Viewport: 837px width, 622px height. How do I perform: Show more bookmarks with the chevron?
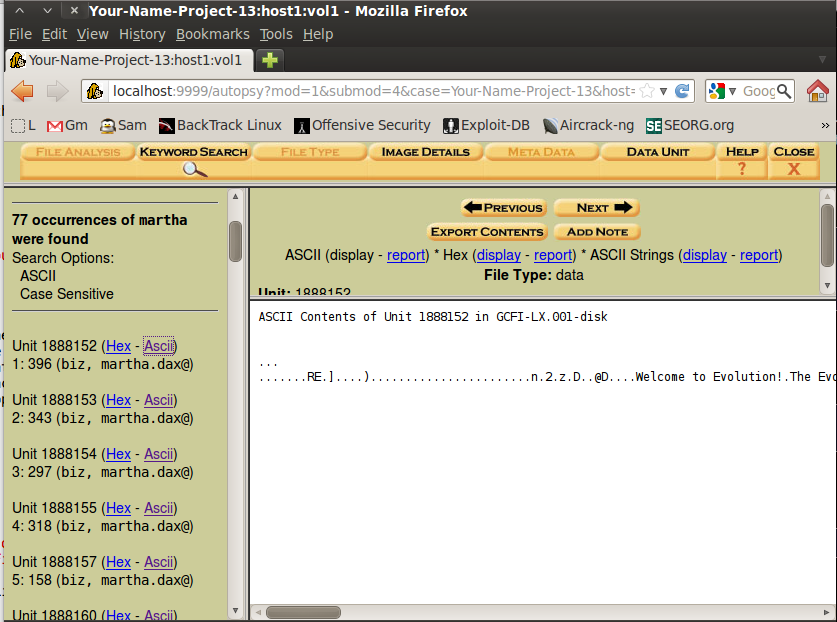825,125
